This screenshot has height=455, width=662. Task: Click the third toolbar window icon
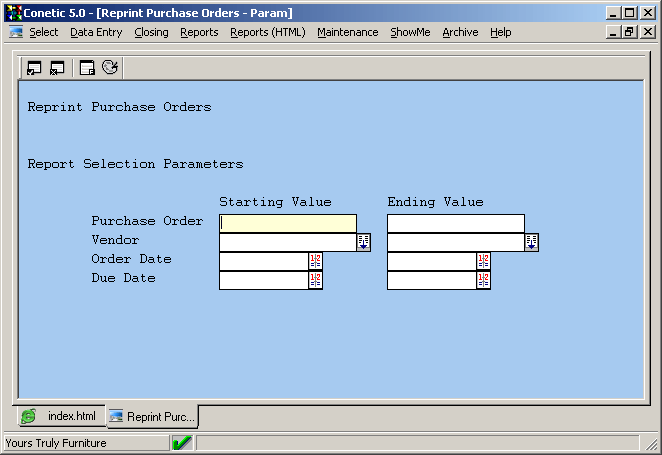click(x=87, y=68)
